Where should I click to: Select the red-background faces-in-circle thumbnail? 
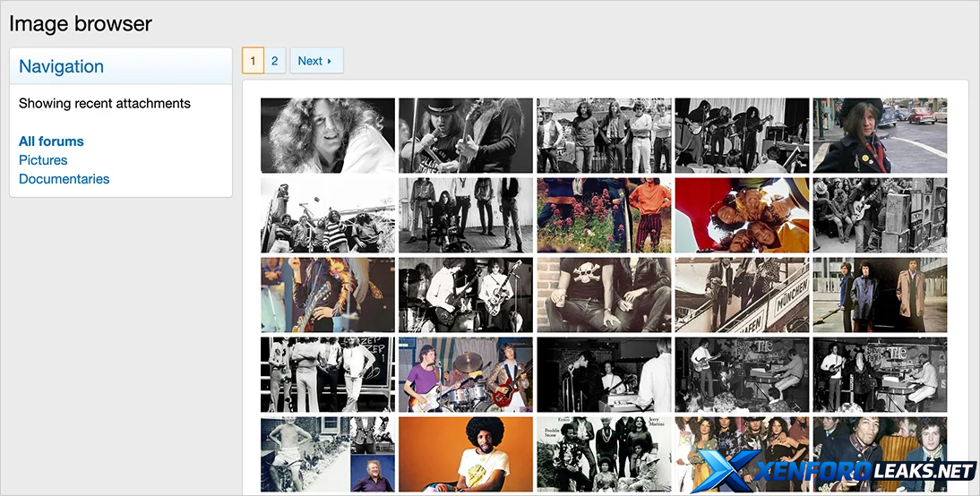[742, 215]
